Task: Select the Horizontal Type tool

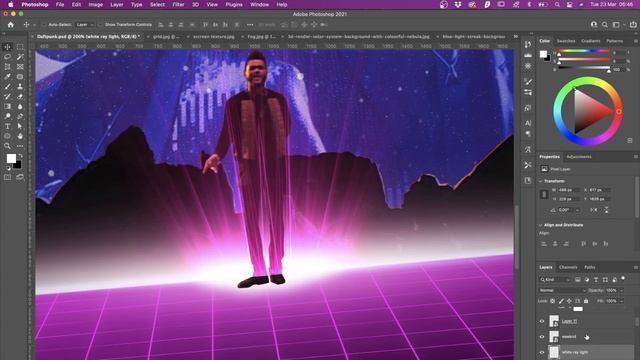Action: tap(7, 126)
